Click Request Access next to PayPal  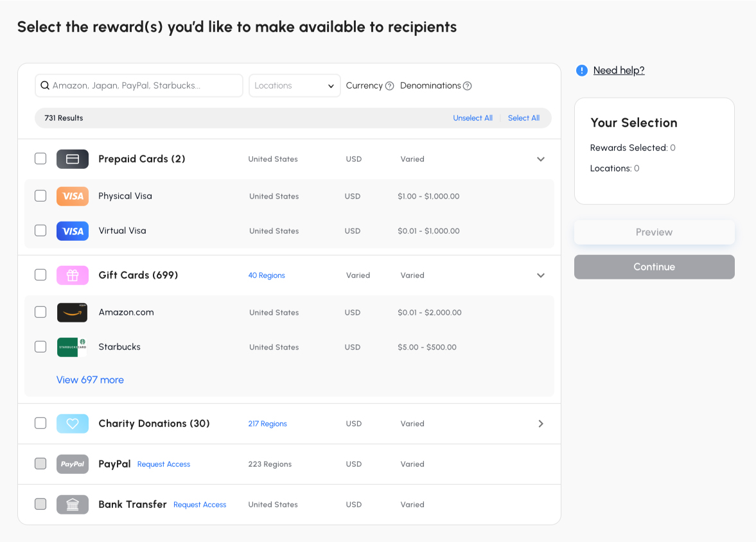click(164, 464)
